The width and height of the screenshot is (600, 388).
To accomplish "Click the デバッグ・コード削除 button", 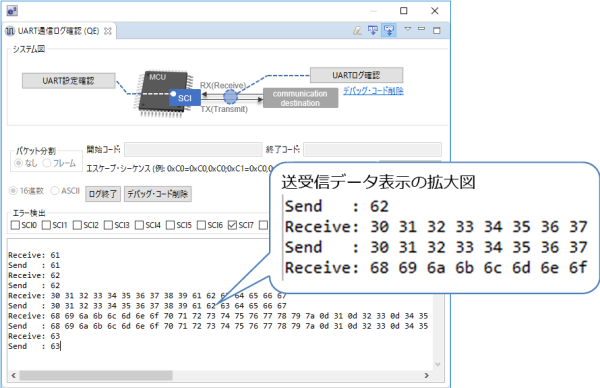I will 158,194.
